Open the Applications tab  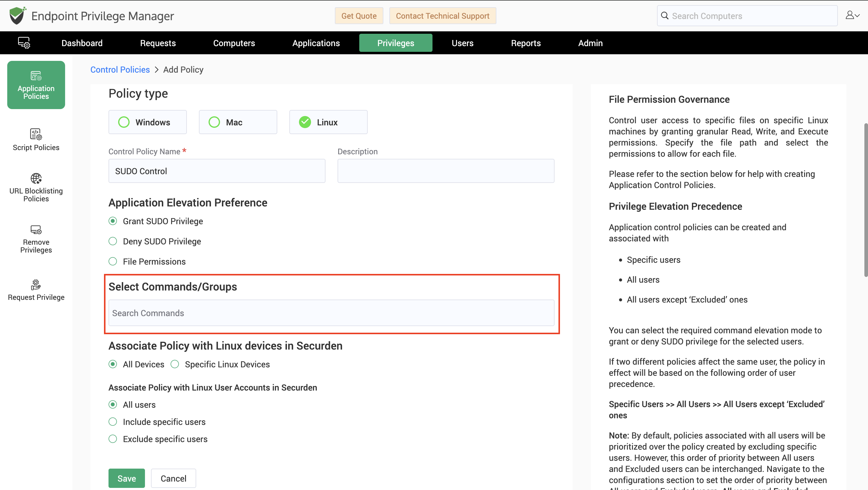pos(316,43)
